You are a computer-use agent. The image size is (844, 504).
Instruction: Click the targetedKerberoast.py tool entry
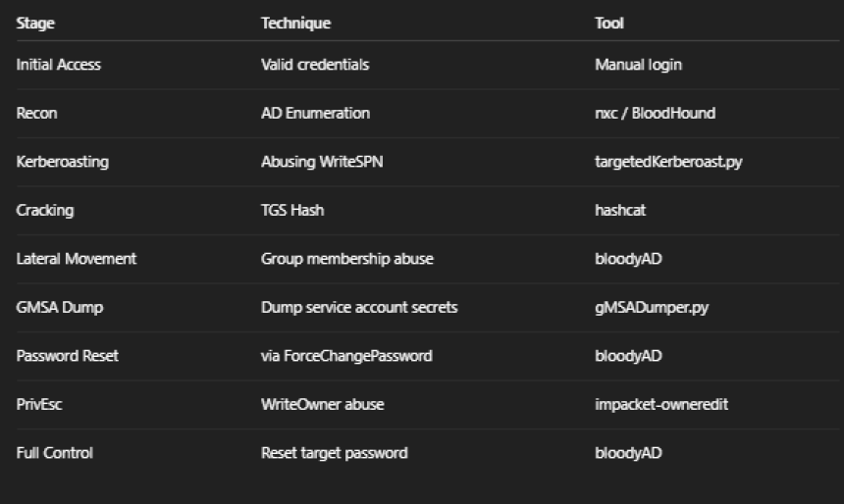[x=668, y=162]
